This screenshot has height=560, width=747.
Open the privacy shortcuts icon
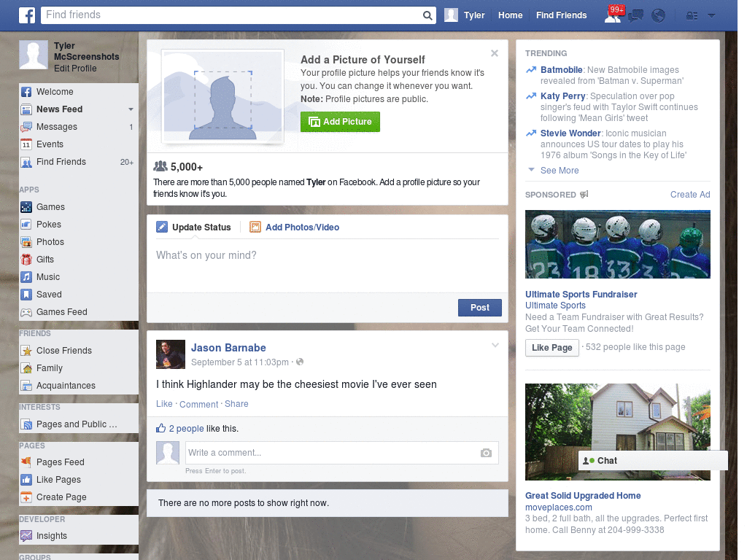click(692, 16)
